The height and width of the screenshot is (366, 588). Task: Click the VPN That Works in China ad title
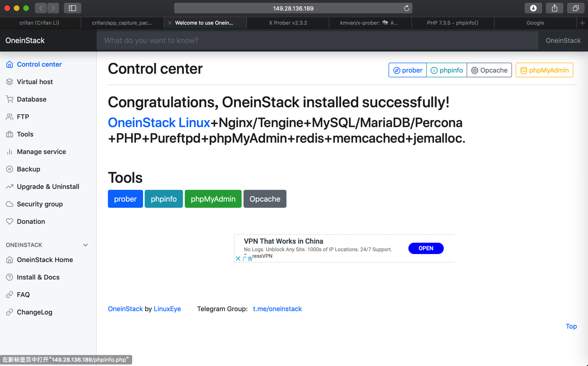pos(284,241)
